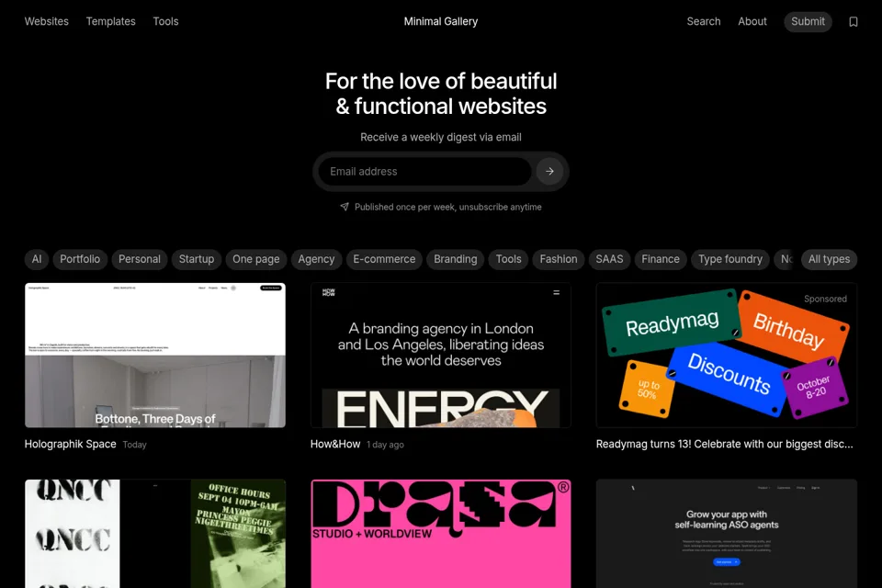
Task: Open the Holographik Space thumbnail
Action: coord(155,355)
